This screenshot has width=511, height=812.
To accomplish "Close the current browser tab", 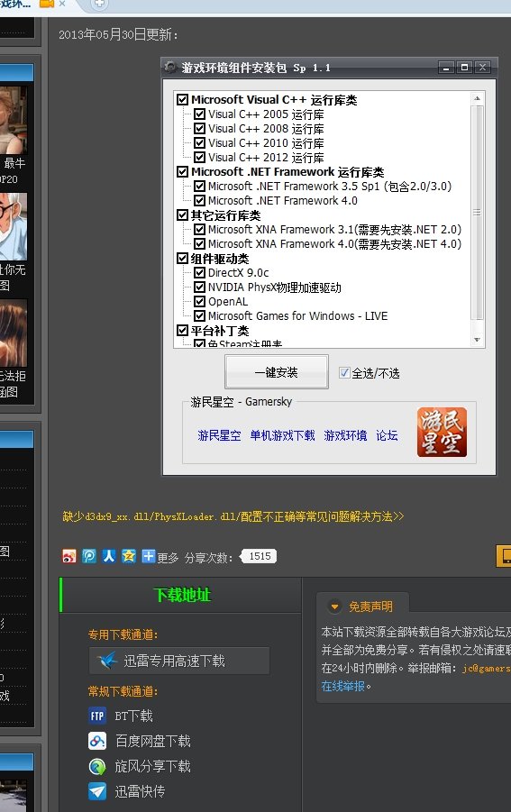I will [x=62, y=4].
